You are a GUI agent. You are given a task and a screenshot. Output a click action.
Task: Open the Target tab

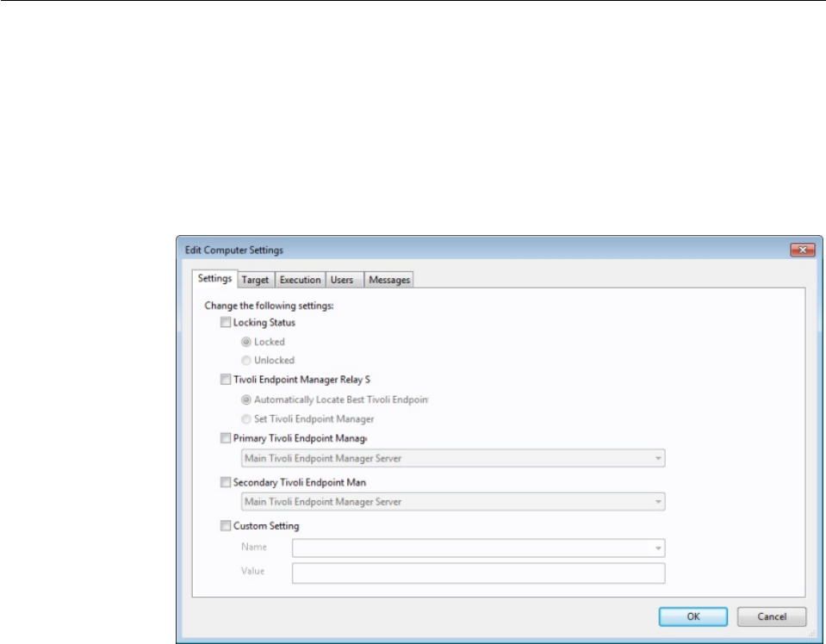click(256, 280)
